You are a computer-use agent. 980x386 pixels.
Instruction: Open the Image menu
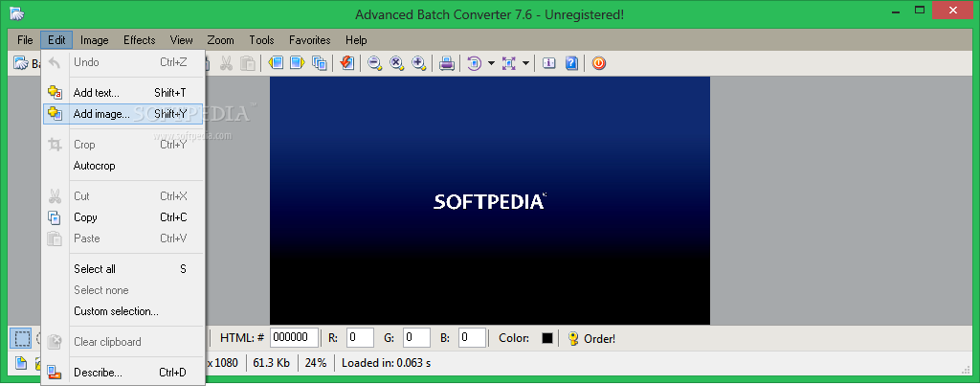coord(95,40)
